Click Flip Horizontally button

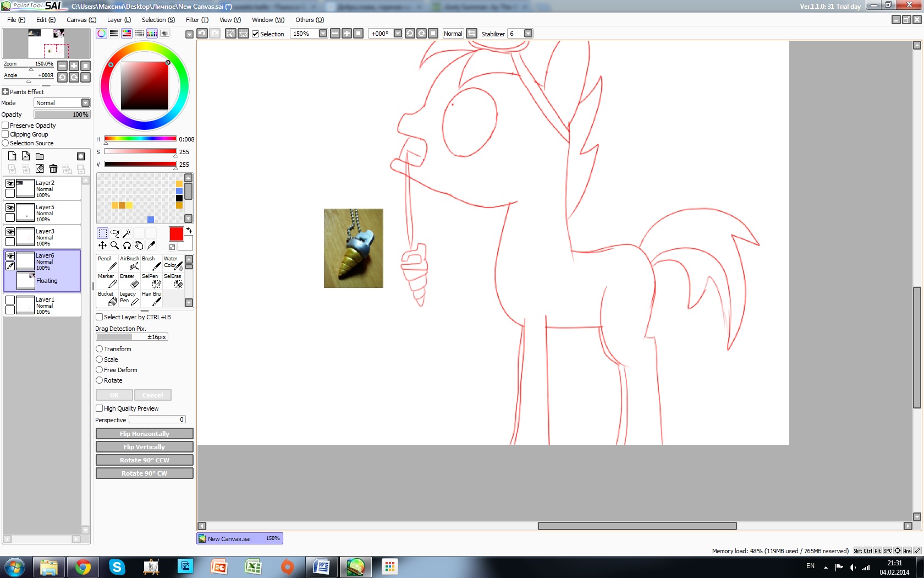[145, 434]
